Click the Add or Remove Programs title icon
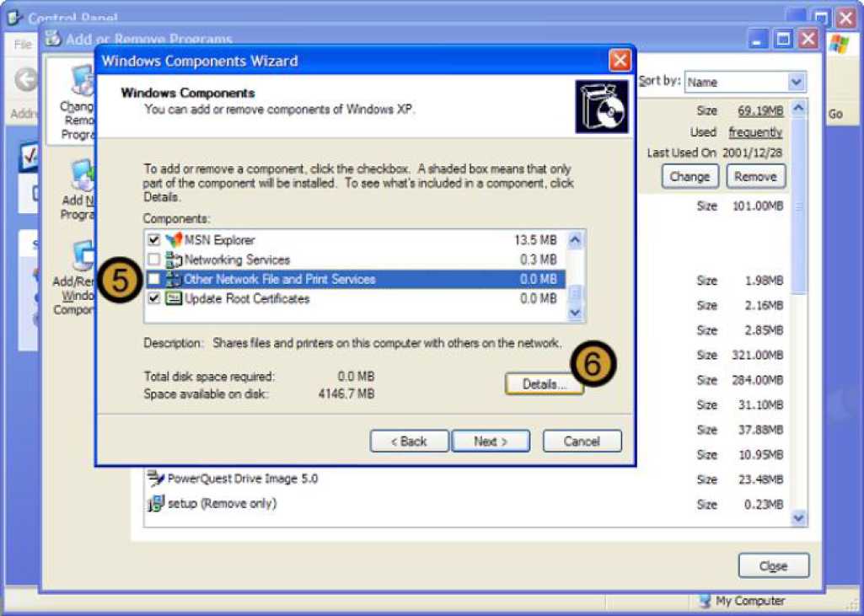Viewport: 864px width, 616px height. [x=53, y=39]
